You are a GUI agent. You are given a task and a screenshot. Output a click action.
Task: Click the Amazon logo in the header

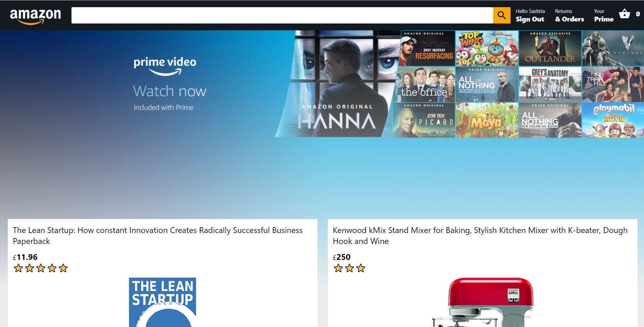click(x=35, y=16)
